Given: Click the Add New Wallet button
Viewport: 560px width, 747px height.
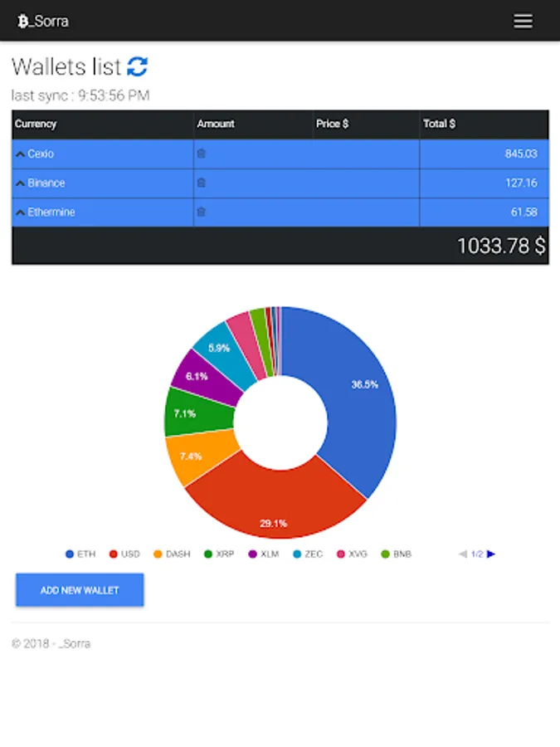Looking at the screenshot, I should click(80, 590).
